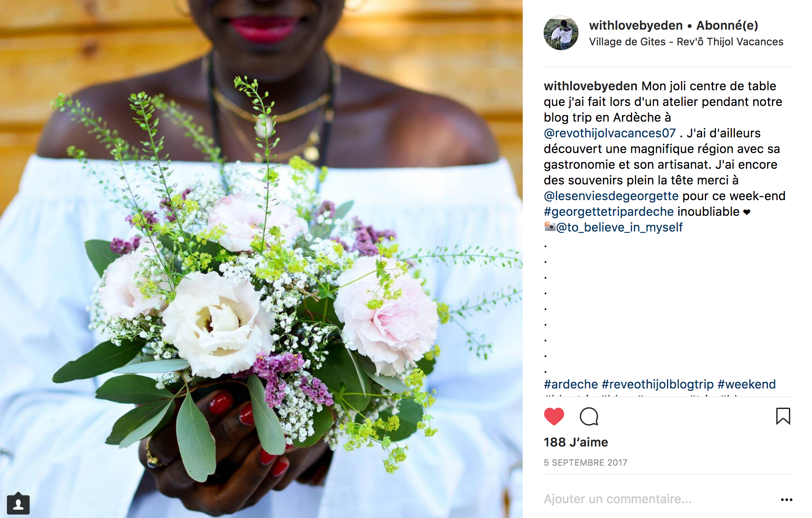Screen dimensions: 812x518
Task: Open location Village de Gites Rev'ô Thijol
Action: (x=686, y=42)
